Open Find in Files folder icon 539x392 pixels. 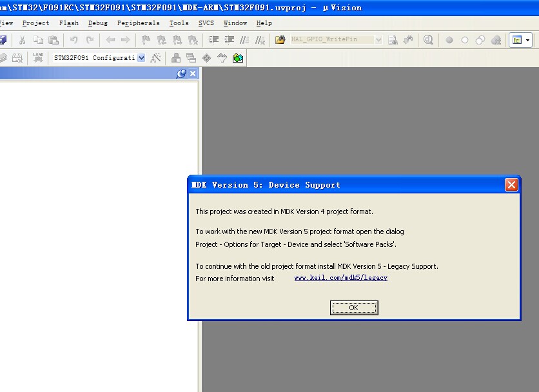tap(280, 40)
